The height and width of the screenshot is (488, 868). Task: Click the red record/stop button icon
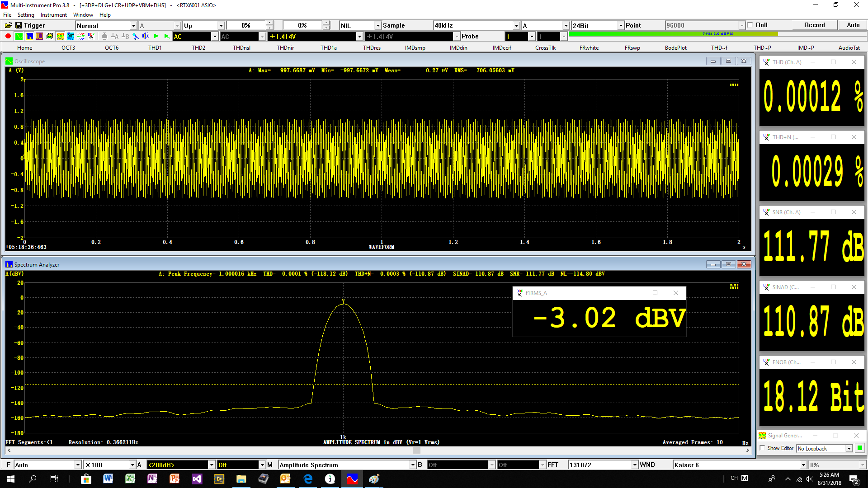pyautogui.click(x=8, y=36)
